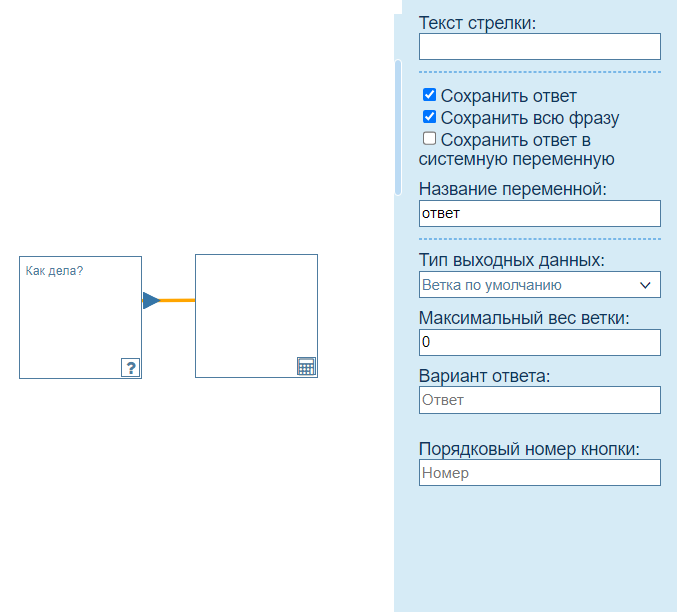Click the empty center of the calculator block

coord(256,310)
